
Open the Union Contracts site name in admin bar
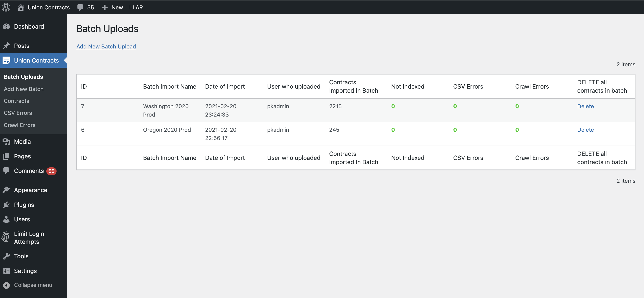coord(49,7)
